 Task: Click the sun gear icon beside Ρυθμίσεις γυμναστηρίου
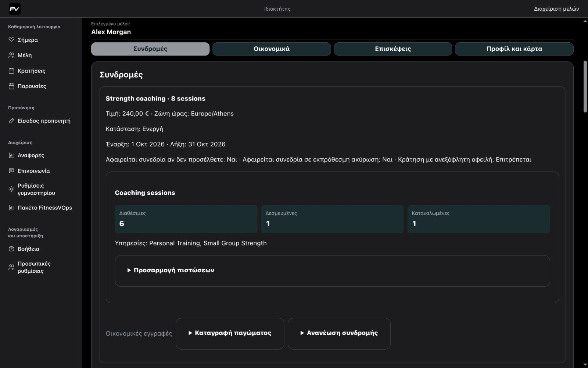[x=11, y=189]
